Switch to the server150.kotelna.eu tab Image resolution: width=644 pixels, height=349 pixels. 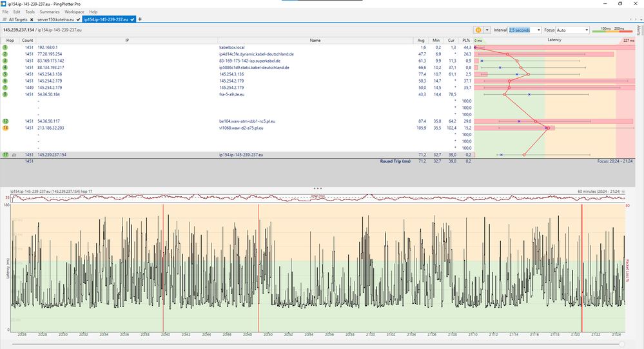click(x=56, y=19)
